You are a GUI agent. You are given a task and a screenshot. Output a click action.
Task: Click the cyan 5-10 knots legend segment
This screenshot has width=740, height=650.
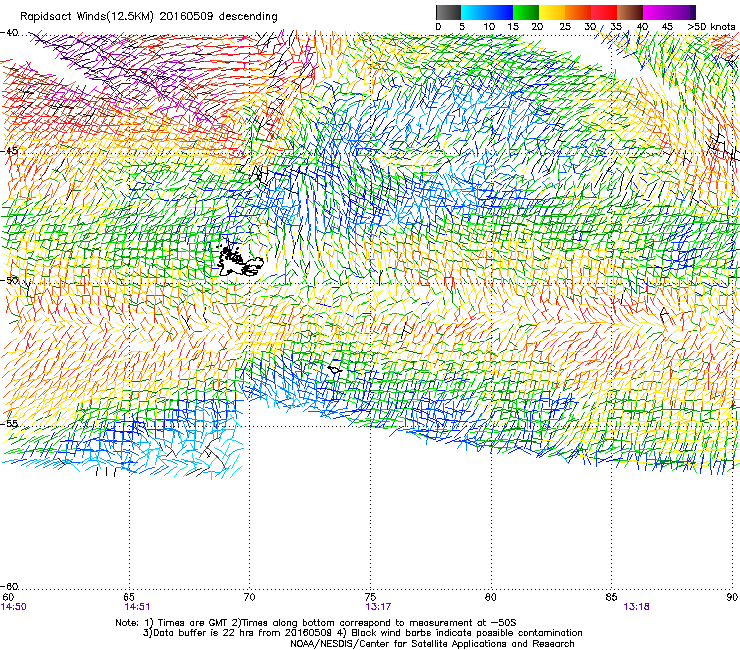click(x=473, y=12)
